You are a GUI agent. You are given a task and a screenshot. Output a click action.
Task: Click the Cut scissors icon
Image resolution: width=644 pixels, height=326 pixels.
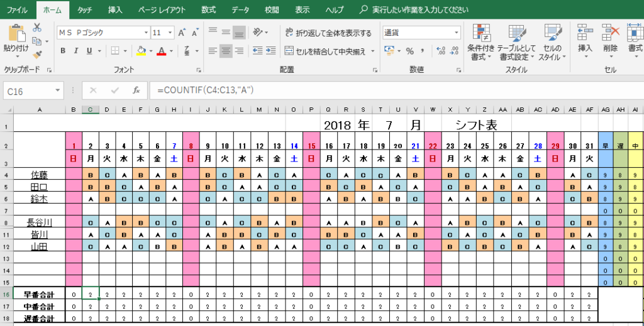pos(37,28)
